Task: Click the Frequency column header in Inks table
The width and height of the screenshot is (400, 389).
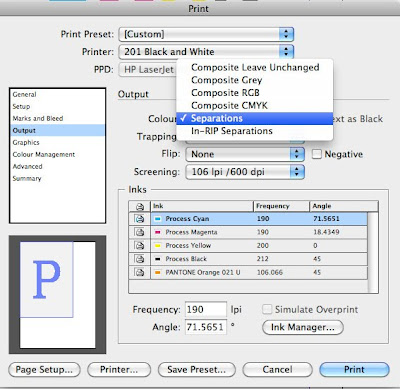Action: pos(282,206)
